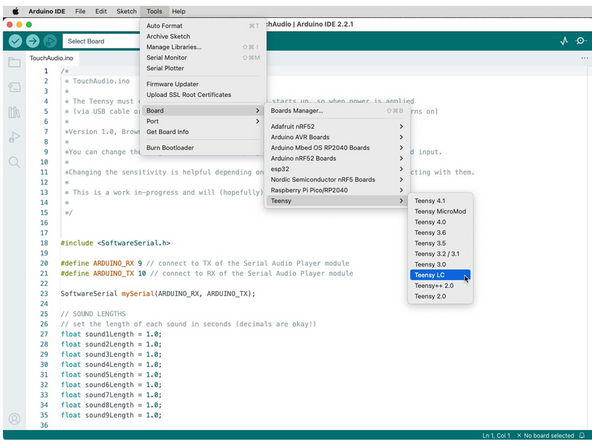Choose Archive Sketch
Viewport: 592px width, 444px height.
pyautogui.click(x=203, y=36)
